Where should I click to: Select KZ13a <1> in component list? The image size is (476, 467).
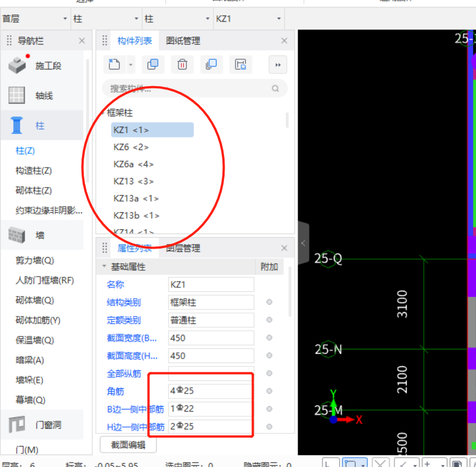pyautogui.click(x=136, y=198)
